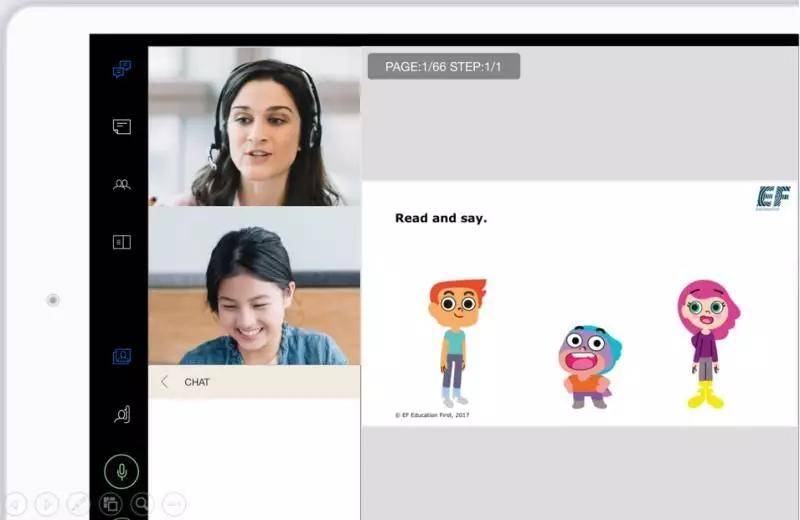800x520 pixels.
Task: Click the EF logo on the slide
Action: tap(773, 197)
